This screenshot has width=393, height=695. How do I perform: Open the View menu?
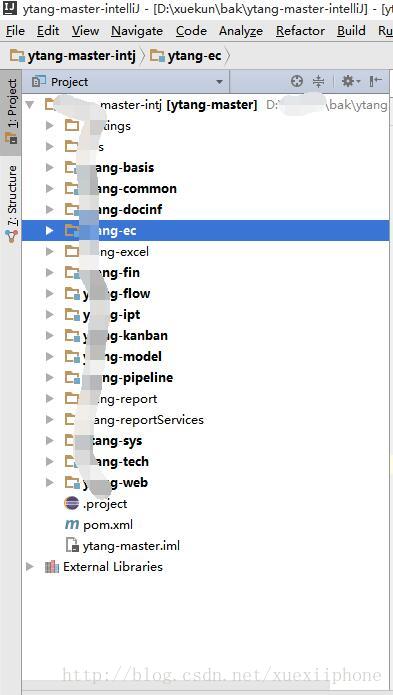[x=86, y=31]
